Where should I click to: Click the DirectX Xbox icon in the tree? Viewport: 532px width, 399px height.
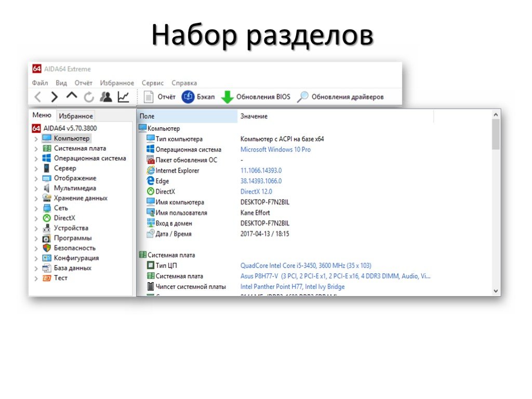click(x=47, y=218)
